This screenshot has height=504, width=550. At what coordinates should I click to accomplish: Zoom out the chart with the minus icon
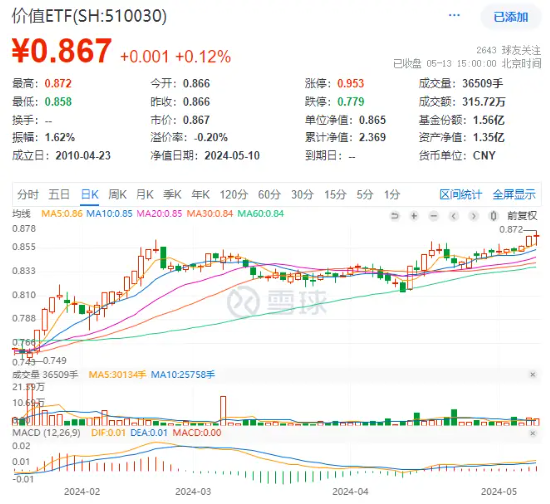tap(434, 216)
